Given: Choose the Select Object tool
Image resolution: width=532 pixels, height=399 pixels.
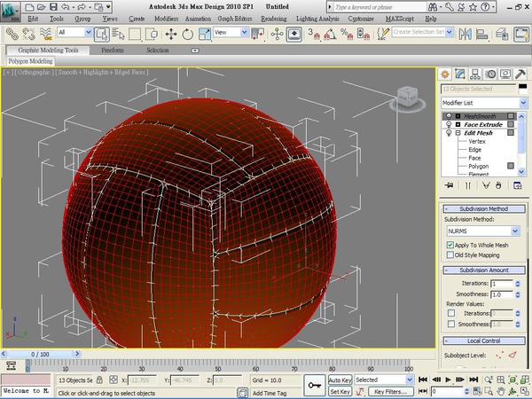Looking at the screenshot, I should 102,34.
